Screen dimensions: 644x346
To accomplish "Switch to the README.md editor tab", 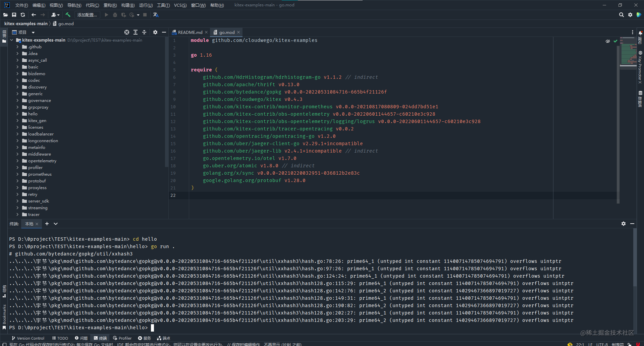I will [x=190, y=32].
